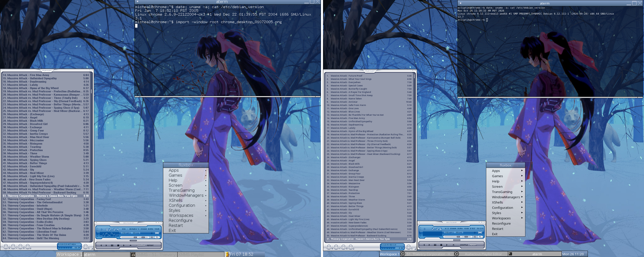Viewport: 644px width, 257px height.
Task: Click the Audacious icon beside Audacious Playlist Editor
Action: click(x=457, y=254)
